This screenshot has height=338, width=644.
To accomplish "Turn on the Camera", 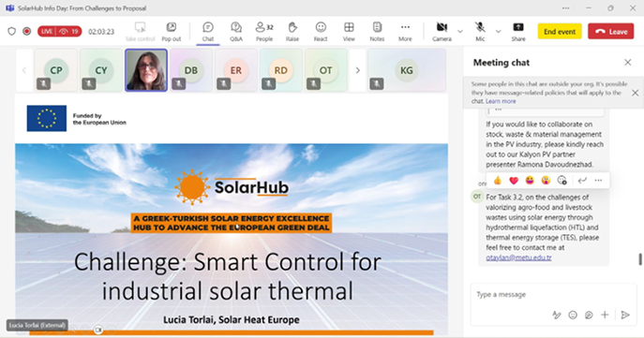I will [x=442, y=32].
